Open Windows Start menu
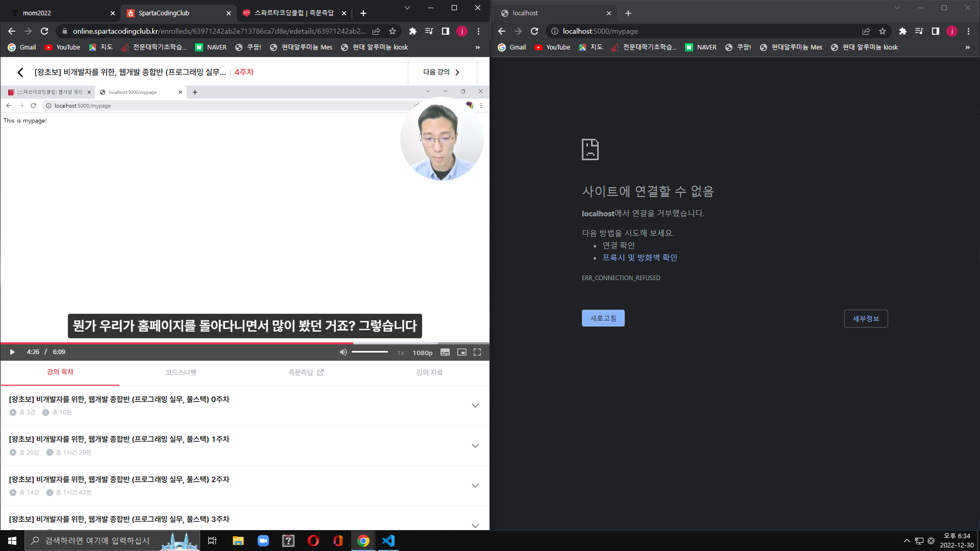This screenshot has width=980, height=551. coord(12,541)
